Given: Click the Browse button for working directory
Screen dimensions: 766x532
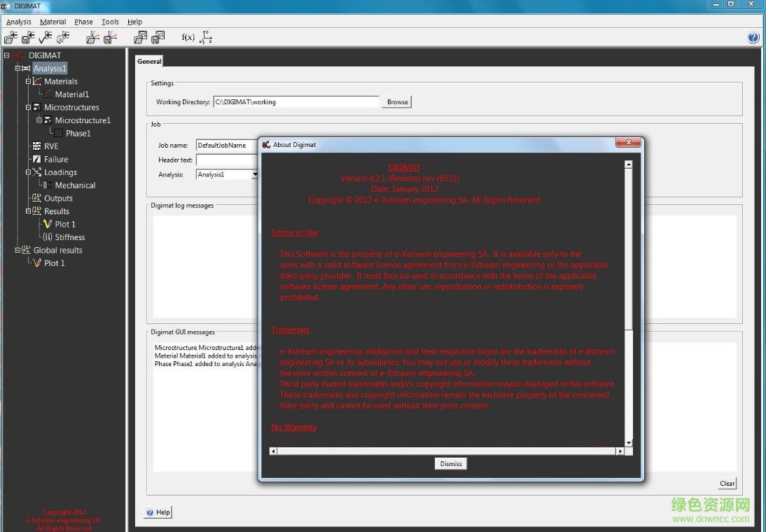Looking at the screenshot, I should (397, 101).
